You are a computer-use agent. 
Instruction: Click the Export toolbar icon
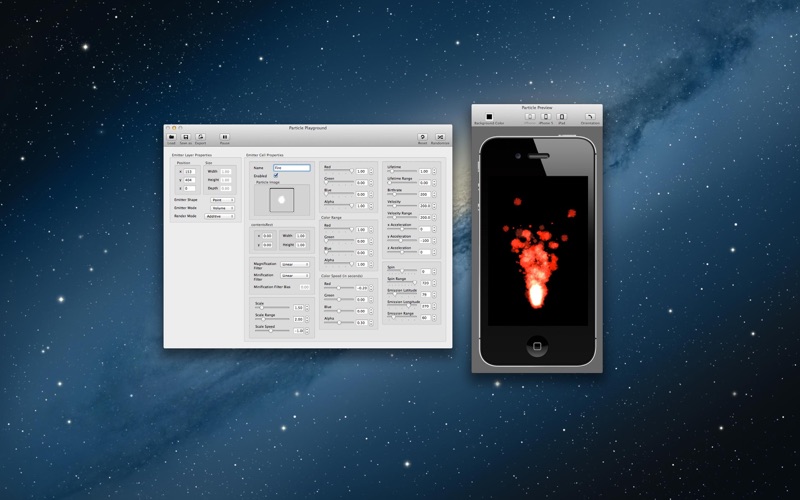(201, 137)
